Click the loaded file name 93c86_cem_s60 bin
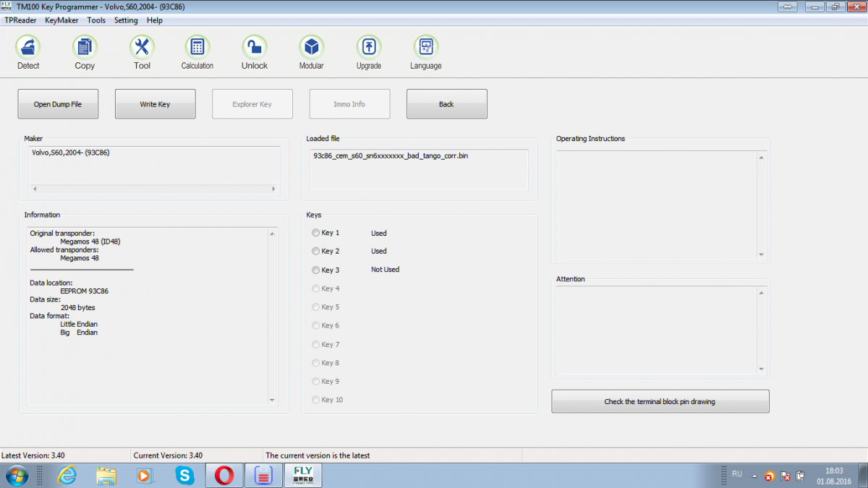The width and height of the screenshot is (868, 488). (390, 155)
